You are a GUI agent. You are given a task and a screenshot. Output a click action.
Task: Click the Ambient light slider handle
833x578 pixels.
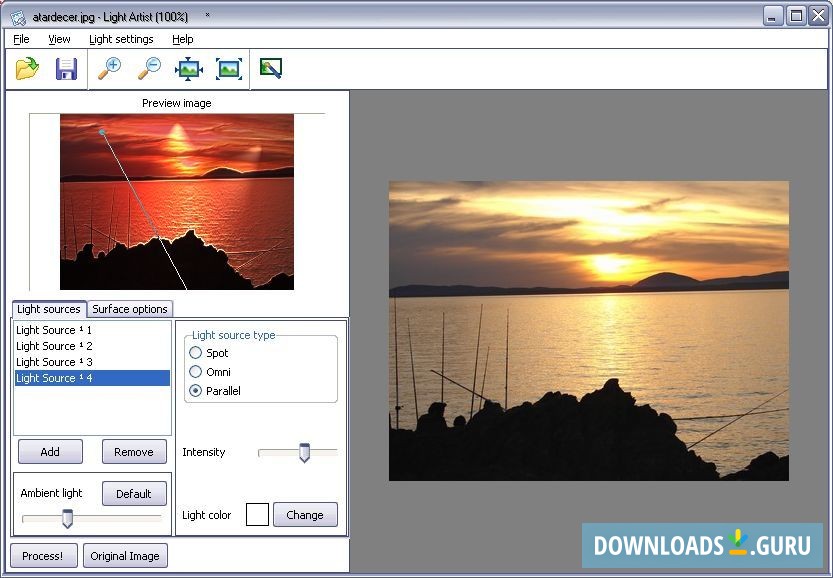(67, 518)
